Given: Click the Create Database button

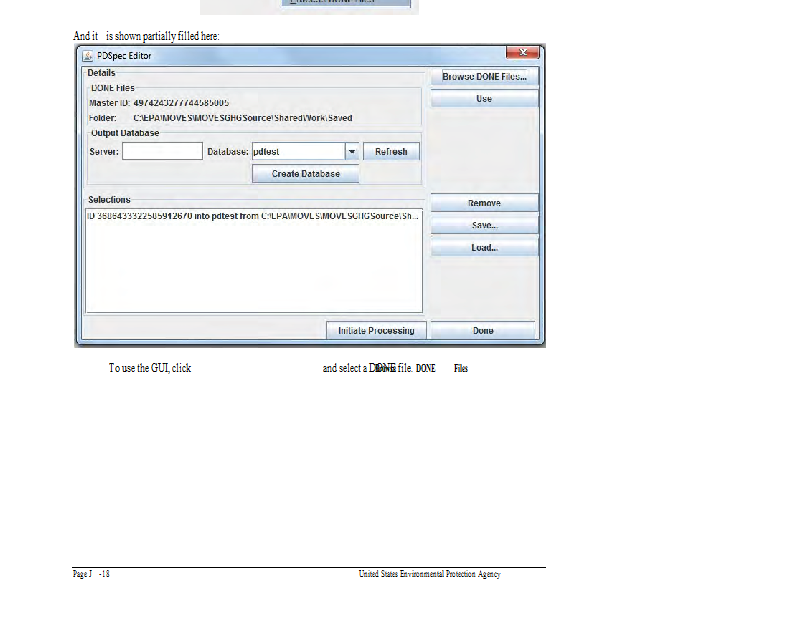Looking at the screenshot, I should pyautogui.click(x=305, y=174).
